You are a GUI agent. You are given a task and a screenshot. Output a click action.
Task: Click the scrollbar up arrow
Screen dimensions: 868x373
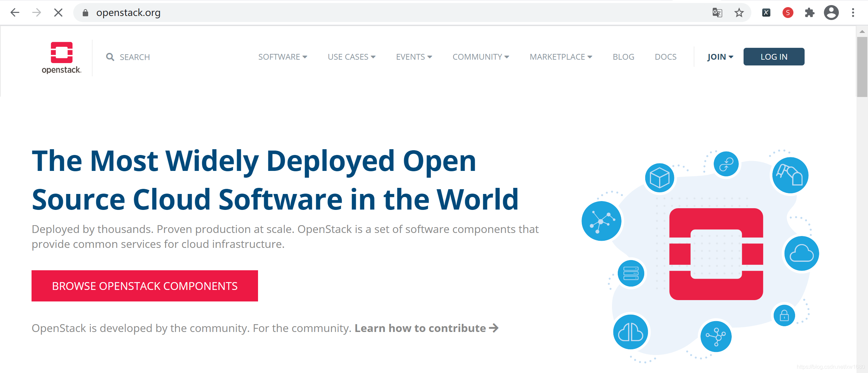pos(862,32)
